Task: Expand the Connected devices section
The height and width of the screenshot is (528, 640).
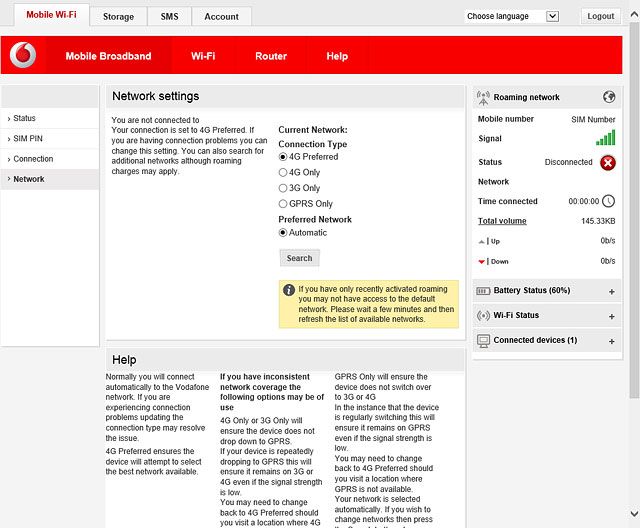Action: [x=611, y=342]
